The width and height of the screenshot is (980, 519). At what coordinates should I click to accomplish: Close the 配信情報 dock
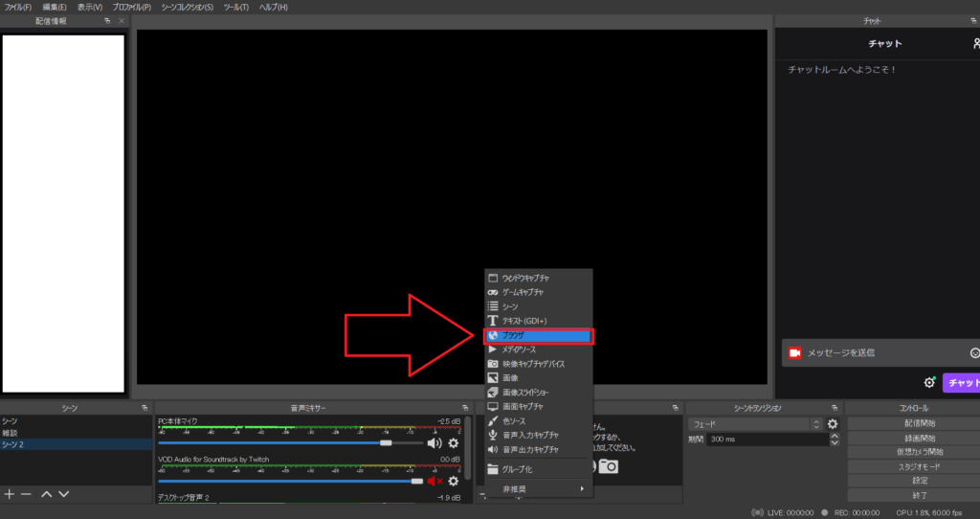tap(122, 21)
